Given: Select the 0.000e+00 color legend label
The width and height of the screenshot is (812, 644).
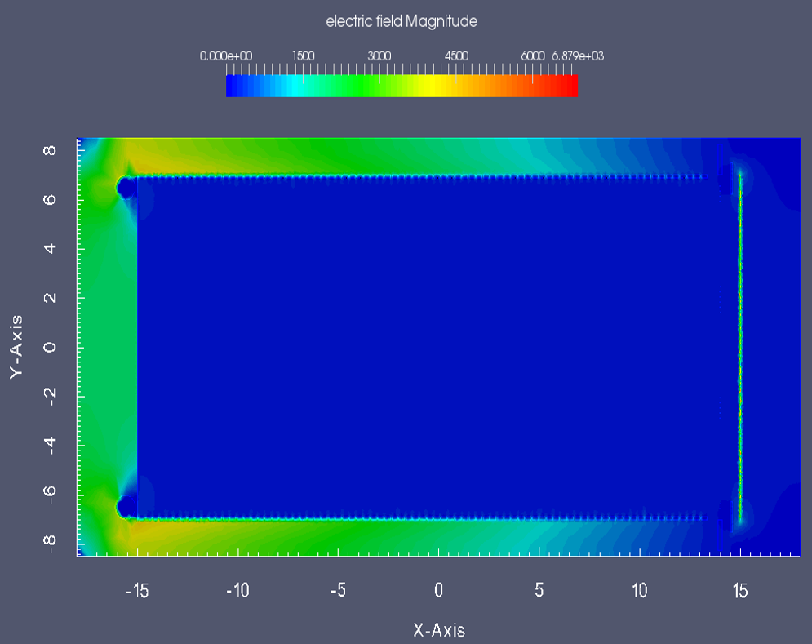Looking at the screenshot, I should (x=226, y=56).
